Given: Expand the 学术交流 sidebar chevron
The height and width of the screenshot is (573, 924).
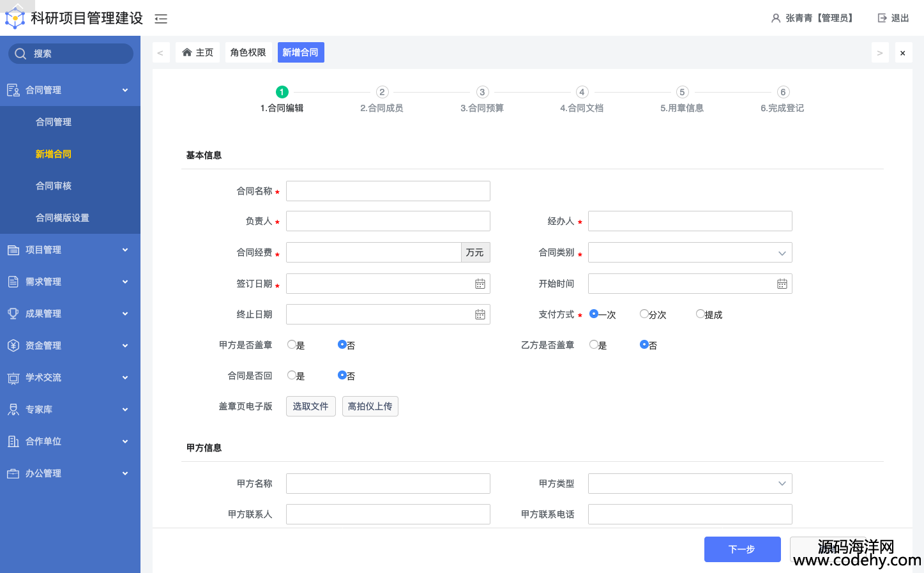Looking at the screenshot, I should tap(125, 378).
